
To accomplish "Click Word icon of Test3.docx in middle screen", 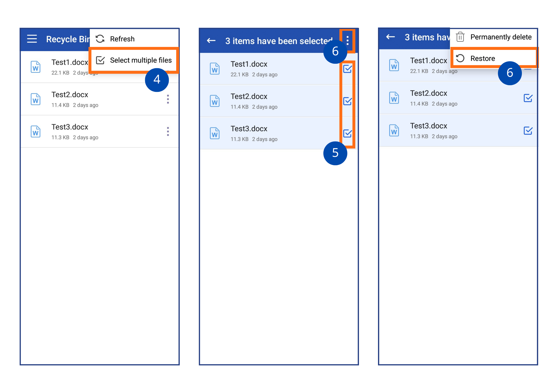I will (x=215, y=133).
